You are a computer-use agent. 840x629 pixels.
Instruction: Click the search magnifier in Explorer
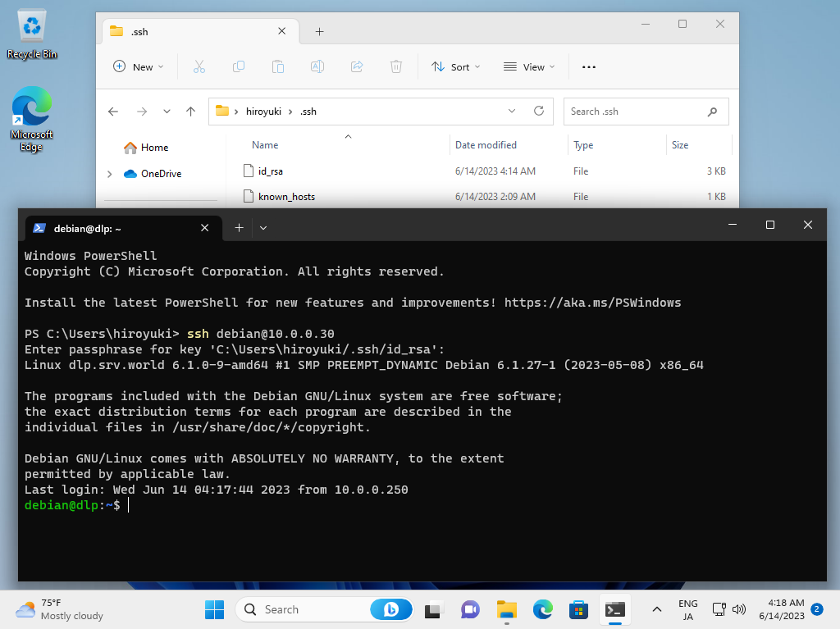pyautogui.click(x=712, y=112)
